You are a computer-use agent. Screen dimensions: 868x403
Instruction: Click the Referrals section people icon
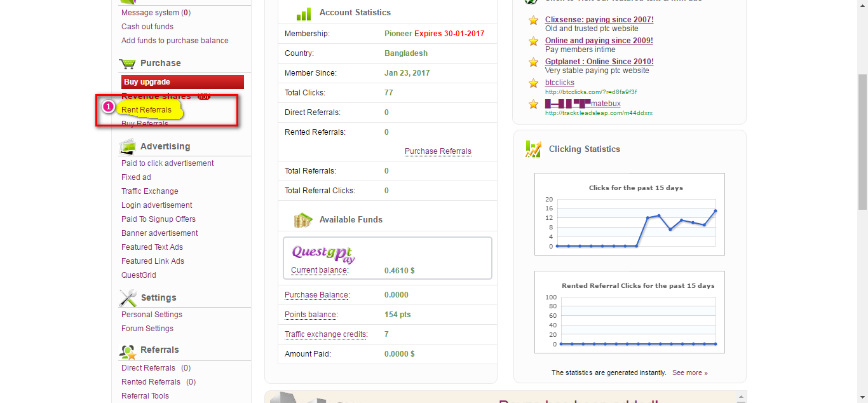tap(128, 351)
